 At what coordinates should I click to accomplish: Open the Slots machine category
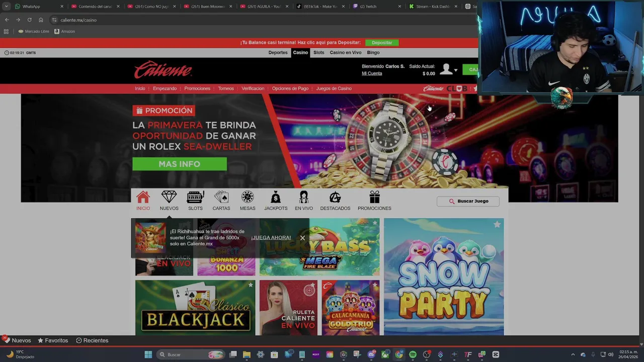coord(195,201)
